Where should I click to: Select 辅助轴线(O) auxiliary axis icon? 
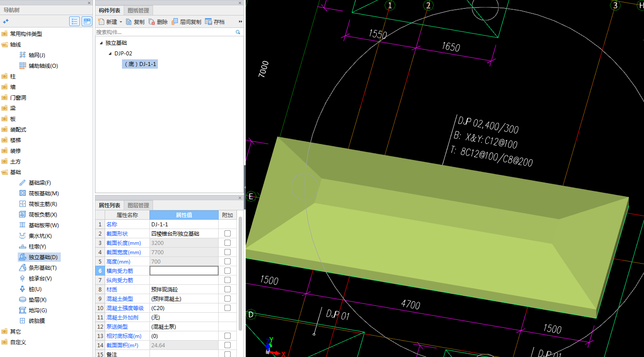(x=23, y=66)
